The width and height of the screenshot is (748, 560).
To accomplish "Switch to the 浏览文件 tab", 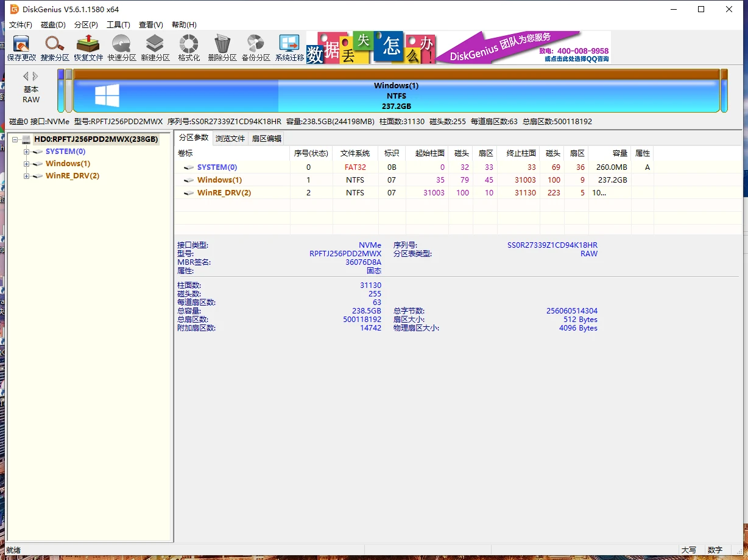I will click(x=230, y=139).
